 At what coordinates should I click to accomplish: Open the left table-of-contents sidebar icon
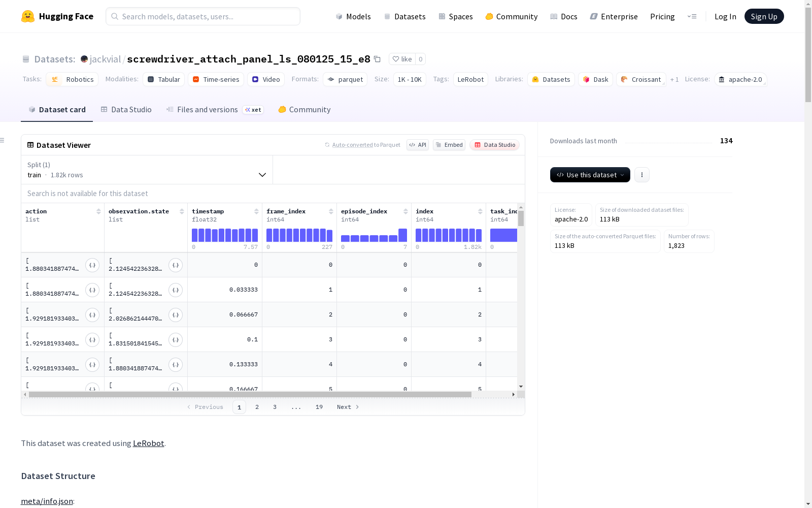(x=3, y=140)
